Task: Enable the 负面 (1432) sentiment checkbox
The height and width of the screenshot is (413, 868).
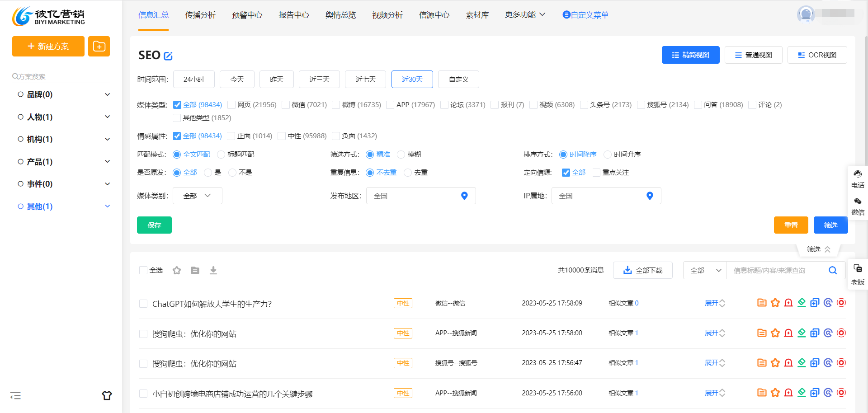Action: click(336, 136)
